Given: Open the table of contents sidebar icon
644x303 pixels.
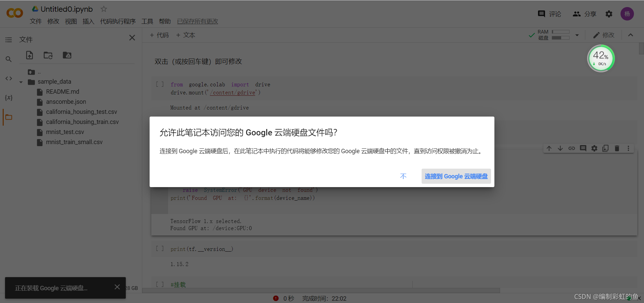Looking at the screenshot, I should 9,40.
